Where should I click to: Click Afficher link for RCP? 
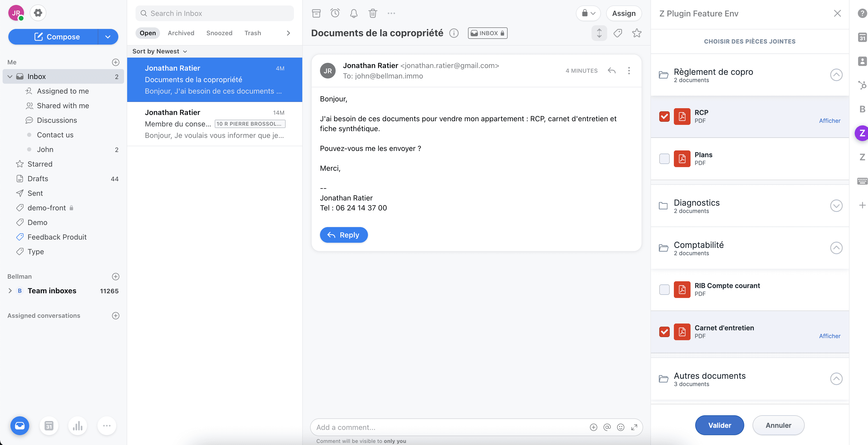(830, 121)
